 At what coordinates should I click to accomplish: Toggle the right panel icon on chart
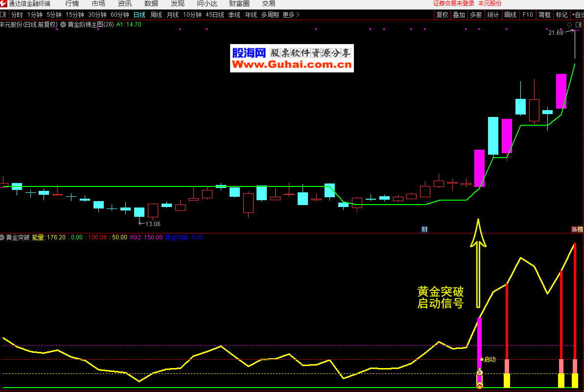(x=578, y=24)
